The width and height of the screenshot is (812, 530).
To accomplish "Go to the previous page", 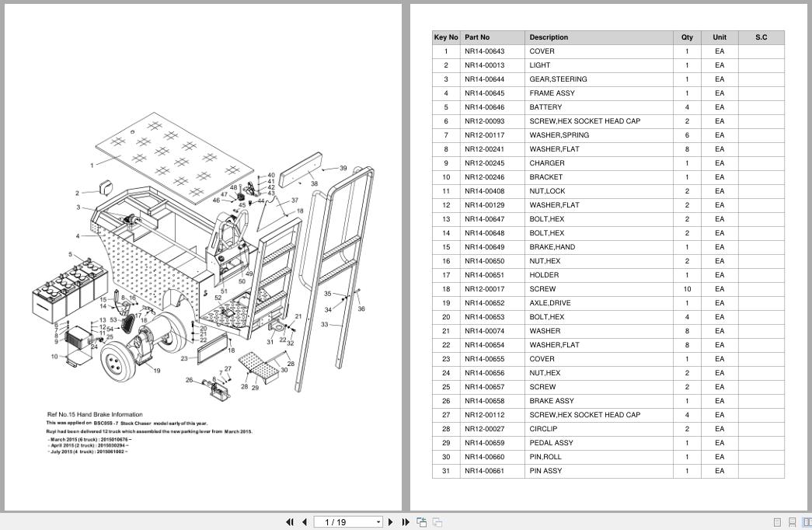I will (x=305, y=522).
